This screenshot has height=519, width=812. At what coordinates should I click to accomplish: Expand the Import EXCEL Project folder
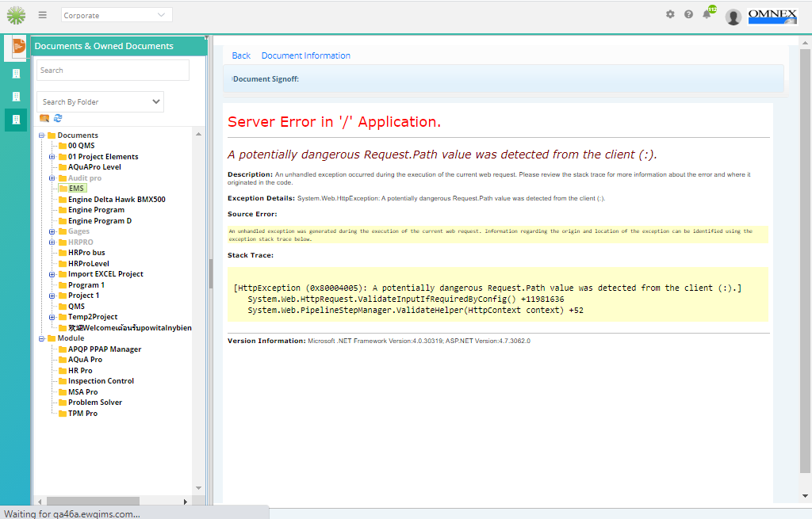point(52,274)
